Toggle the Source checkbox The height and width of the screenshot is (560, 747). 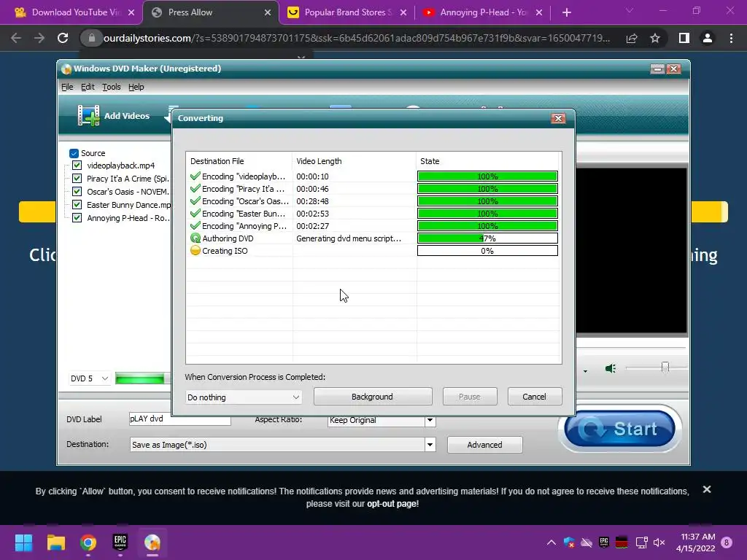click(x=74, y=153)
